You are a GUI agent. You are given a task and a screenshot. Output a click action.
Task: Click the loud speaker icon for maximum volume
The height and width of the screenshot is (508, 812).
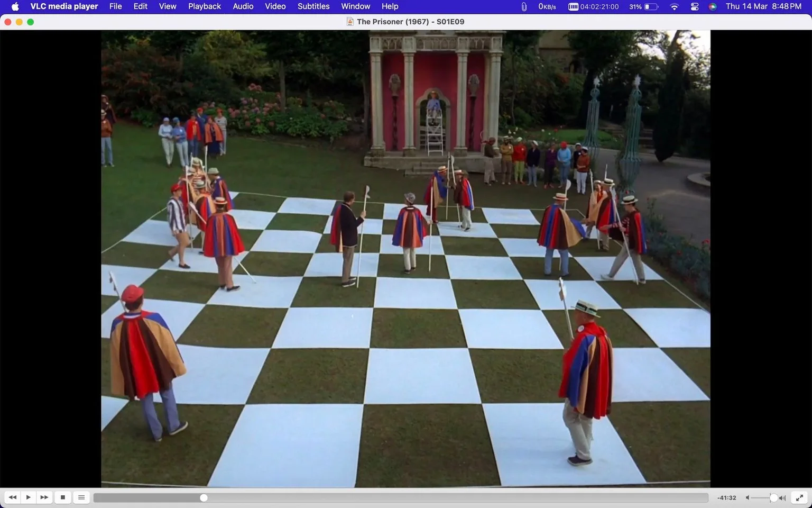pos(782,498)
